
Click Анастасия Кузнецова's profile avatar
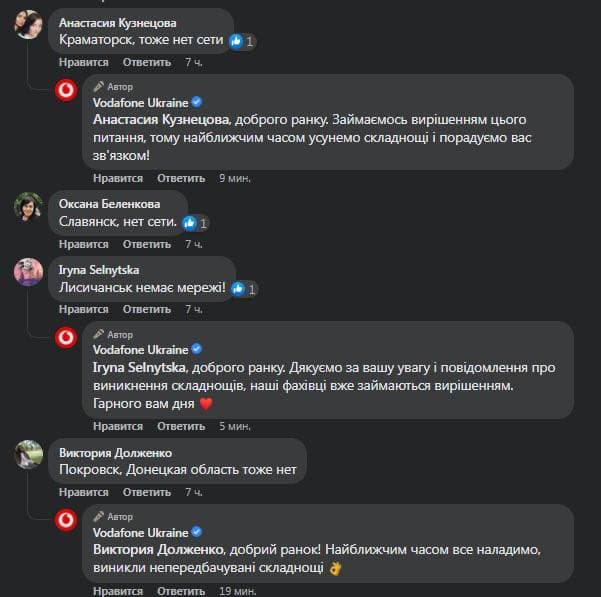[28, 24]
